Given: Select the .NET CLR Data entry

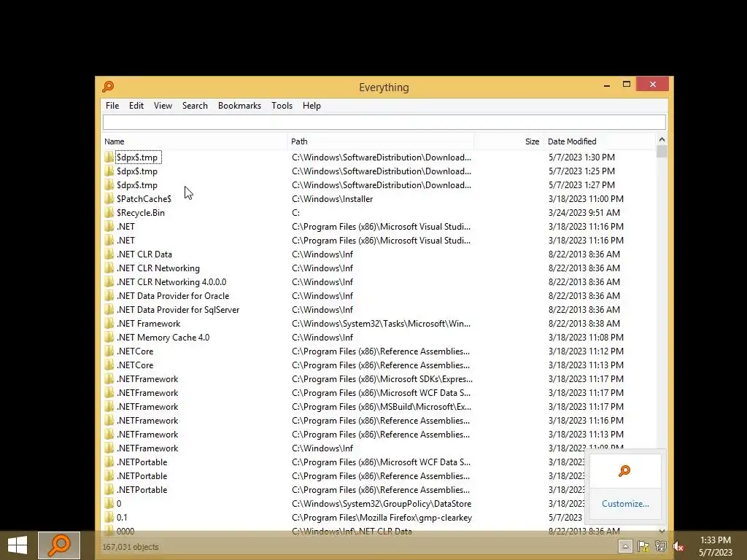Looking at the screenshot, I should (144, 254).
